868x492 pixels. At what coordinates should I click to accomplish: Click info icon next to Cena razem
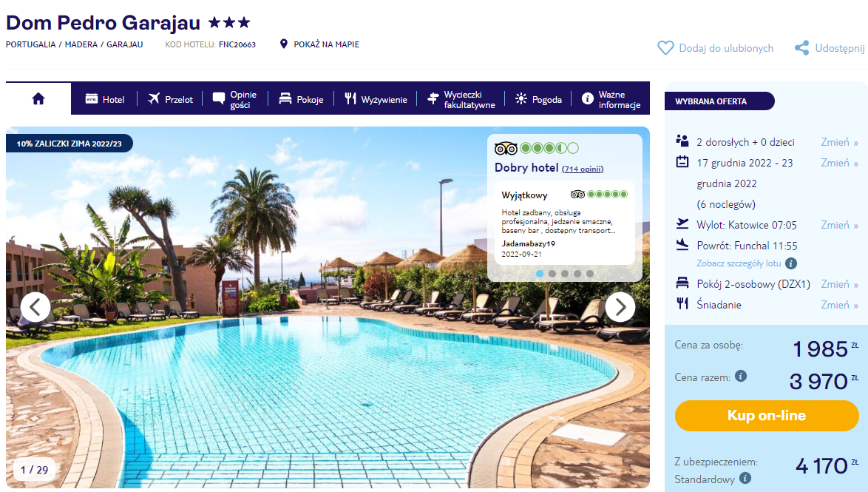[x=741, y=376]
